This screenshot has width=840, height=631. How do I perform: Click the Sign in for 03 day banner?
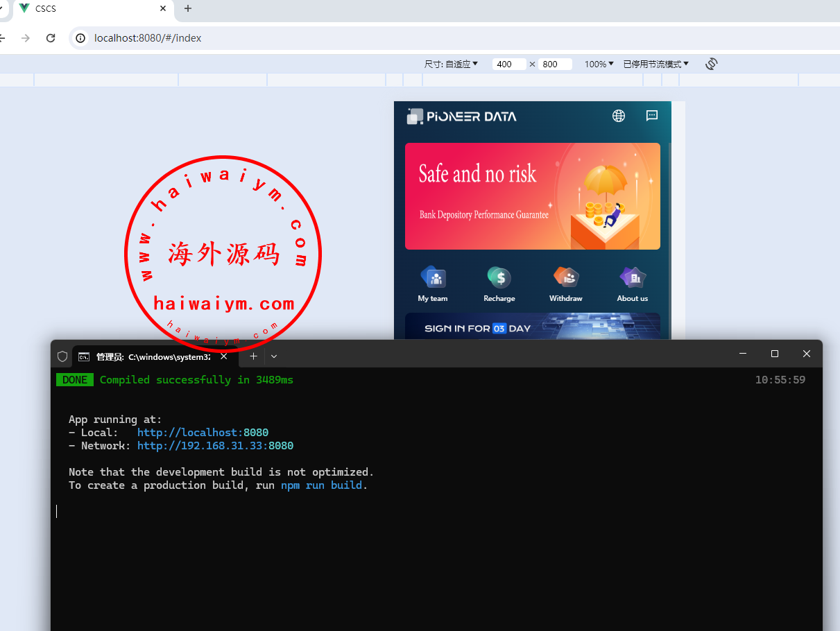(x=532, y=327)
